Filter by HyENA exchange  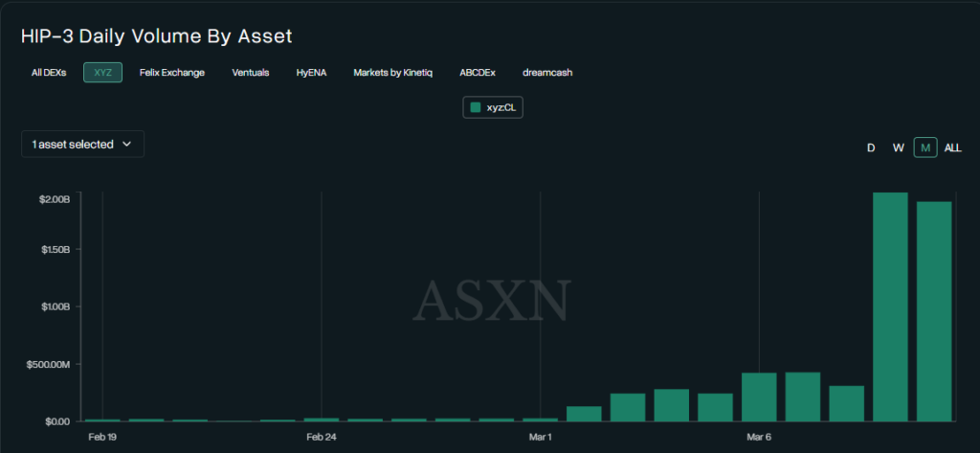[311, 72]
